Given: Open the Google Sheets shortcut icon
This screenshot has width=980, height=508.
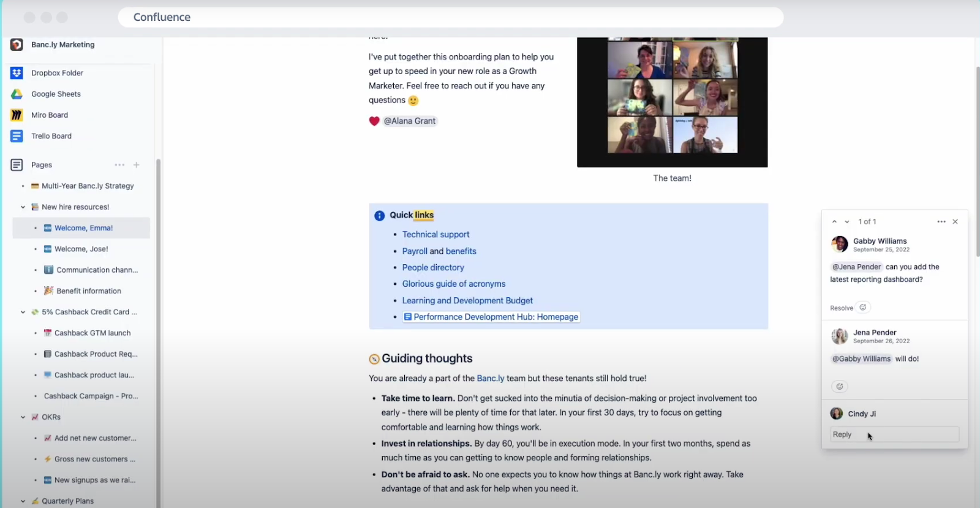Looking at the screenshot, I should coord(17,94).
